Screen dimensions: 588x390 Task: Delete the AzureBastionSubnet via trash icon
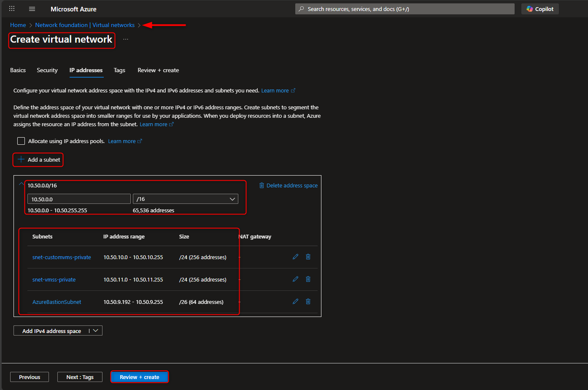[x=308, y=301]
